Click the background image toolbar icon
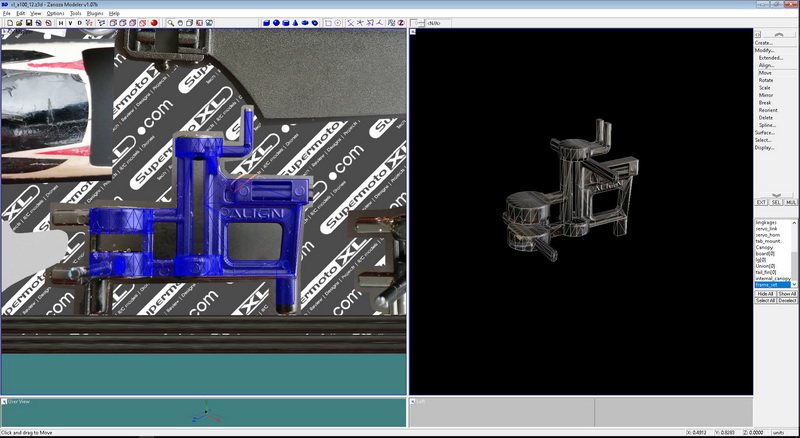Image resolution: width=800 pixels, height=438 pixels. pos(209,23)
